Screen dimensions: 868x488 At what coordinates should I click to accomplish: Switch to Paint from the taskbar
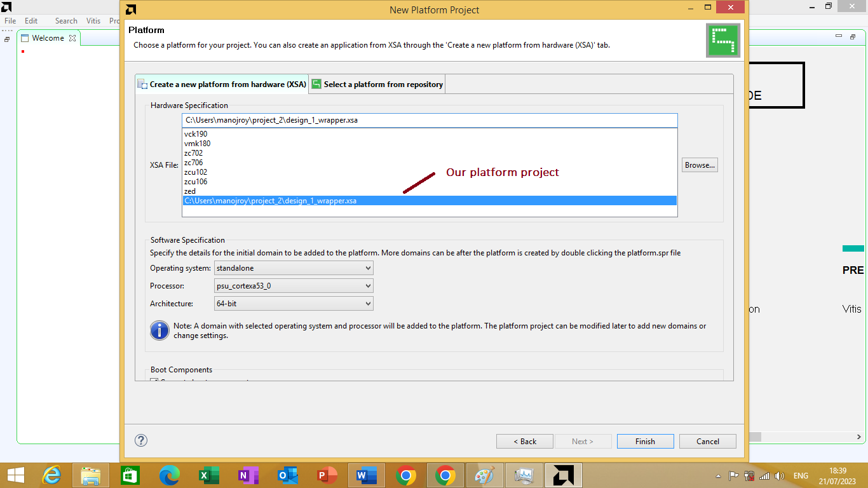click(485, 475)
